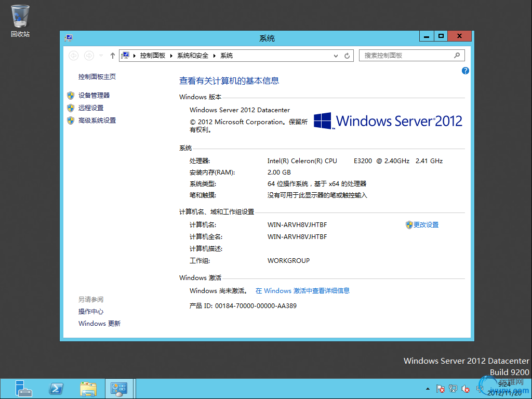This screenshot has width=532, height=399.
Task: Open 在 Windows 激活中查看详细信息 link
Action: point(302,291)
